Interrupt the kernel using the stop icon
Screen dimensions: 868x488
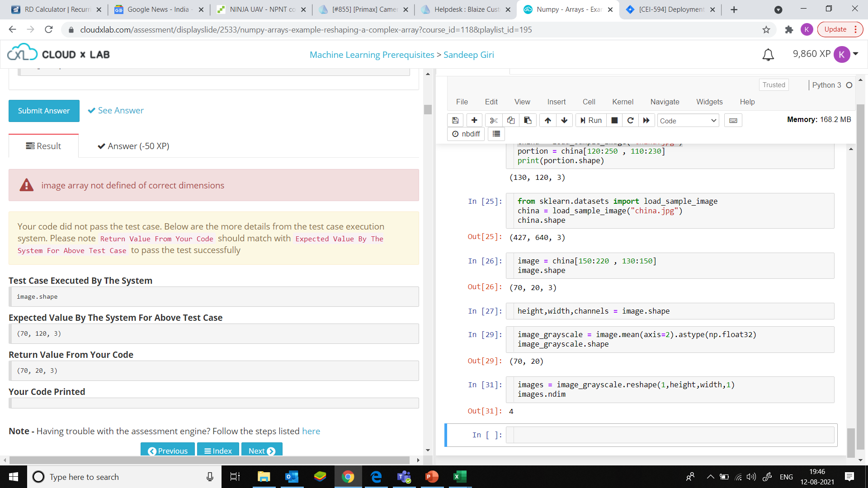(x=614, y=120)
